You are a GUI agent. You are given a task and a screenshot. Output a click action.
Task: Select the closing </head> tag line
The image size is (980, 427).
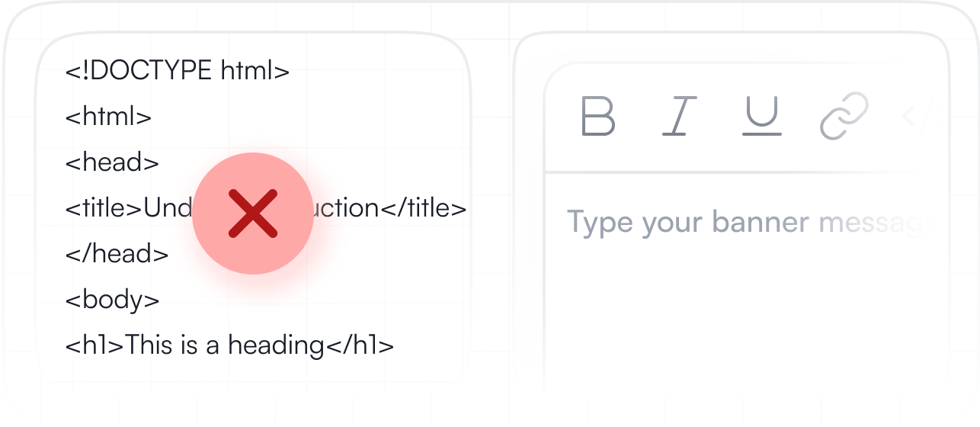pos(117,254)
